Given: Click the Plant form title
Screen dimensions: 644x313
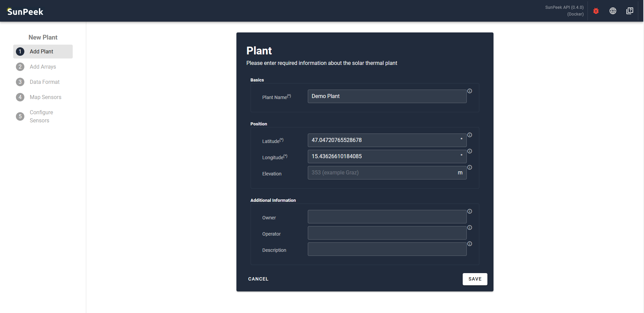Looking at the screenshot, I should click(x=259, y=51).
